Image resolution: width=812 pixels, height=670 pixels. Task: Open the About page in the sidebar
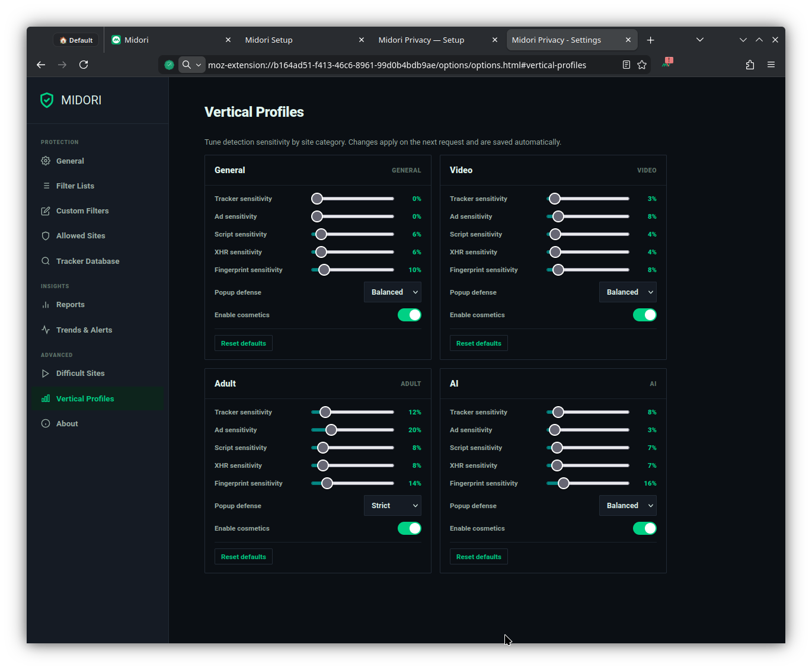98,423
